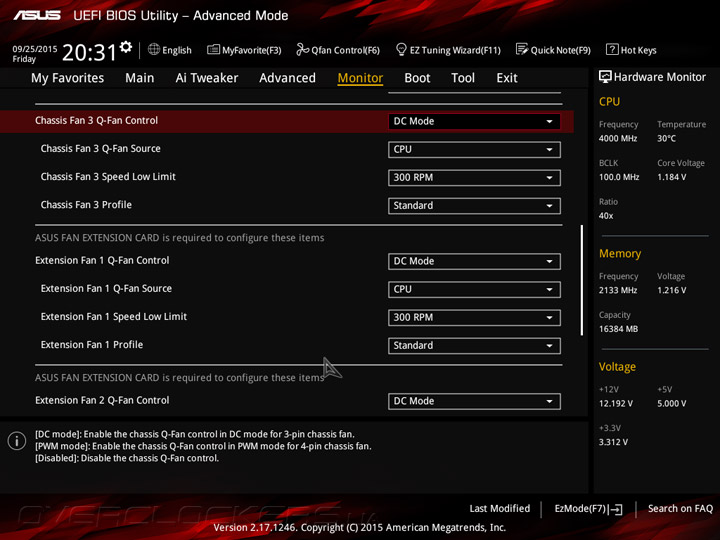
Task: Switch to the Boot tab
Action: pyautogui.click(x=417, y=78)
